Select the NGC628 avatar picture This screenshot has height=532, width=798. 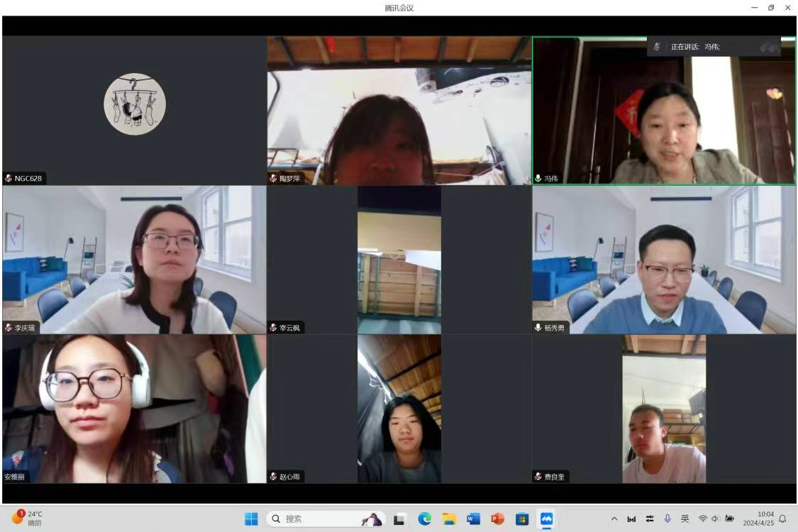(135, 104)
